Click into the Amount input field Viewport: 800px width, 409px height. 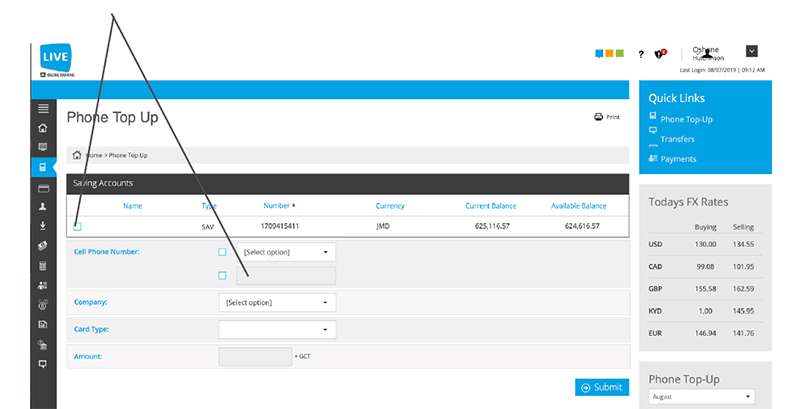click(255, 356)
